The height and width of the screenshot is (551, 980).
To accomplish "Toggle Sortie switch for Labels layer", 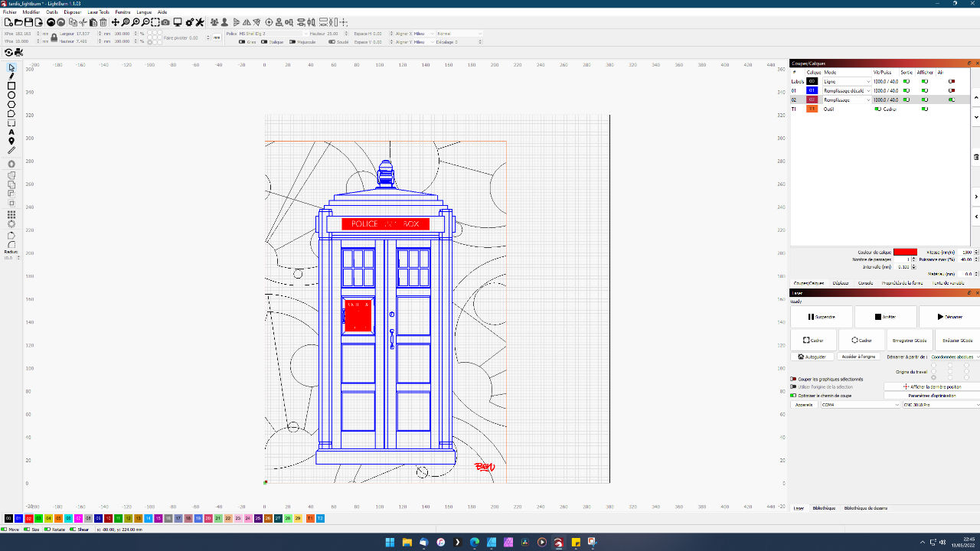I will click(906, 81).
